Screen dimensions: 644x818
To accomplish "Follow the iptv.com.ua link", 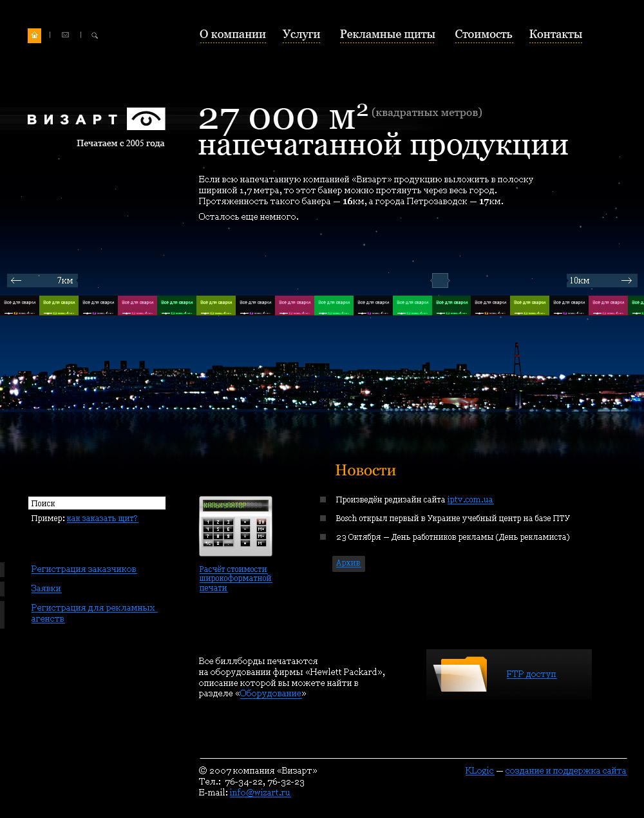I will pos(470,500).
